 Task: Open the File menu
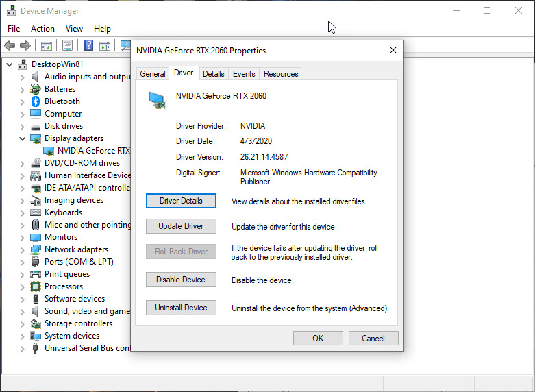click(x=14, y=29)
